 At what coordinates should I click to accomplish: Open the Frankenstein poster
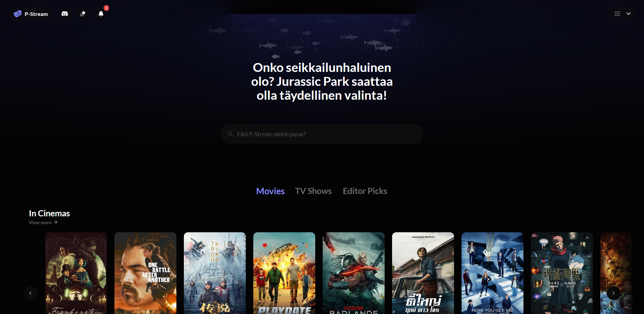click(76, 273)
